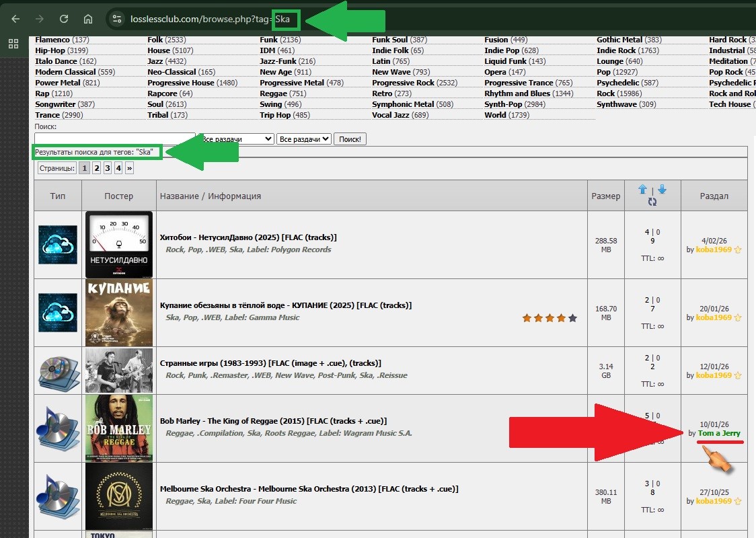The width and height of the screenshot is (756, 538).
Task: Open КУПАНИЕ monkey poster thumbnail
Action: 119,313
